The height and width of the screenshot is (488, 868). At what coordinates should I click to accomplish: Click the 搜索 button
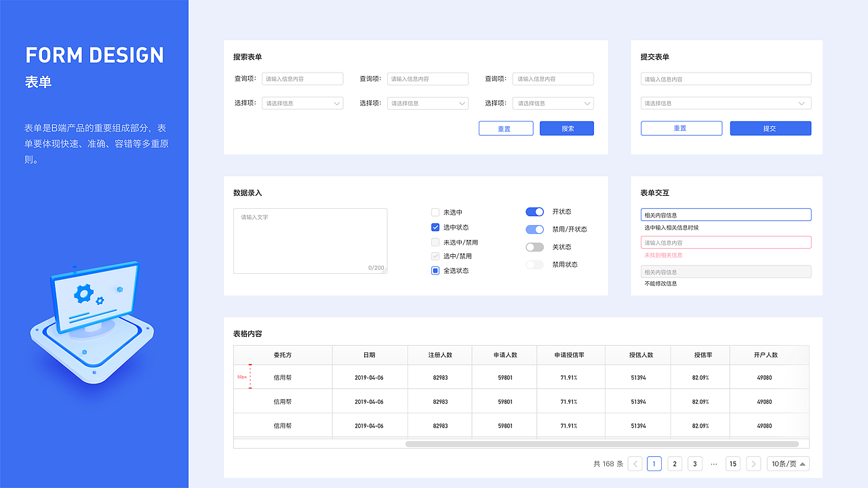567,128
